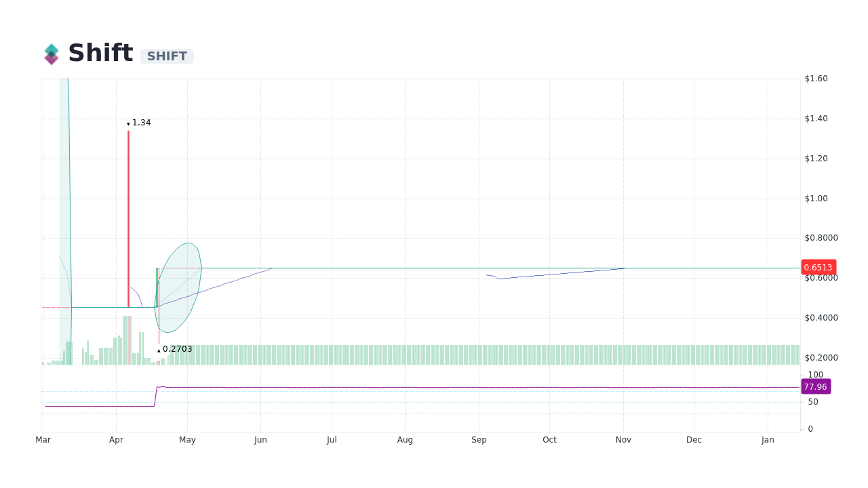Click the $1.60 price axis label
This screenshot has height=488, width=868.
(x=816, y=78)
